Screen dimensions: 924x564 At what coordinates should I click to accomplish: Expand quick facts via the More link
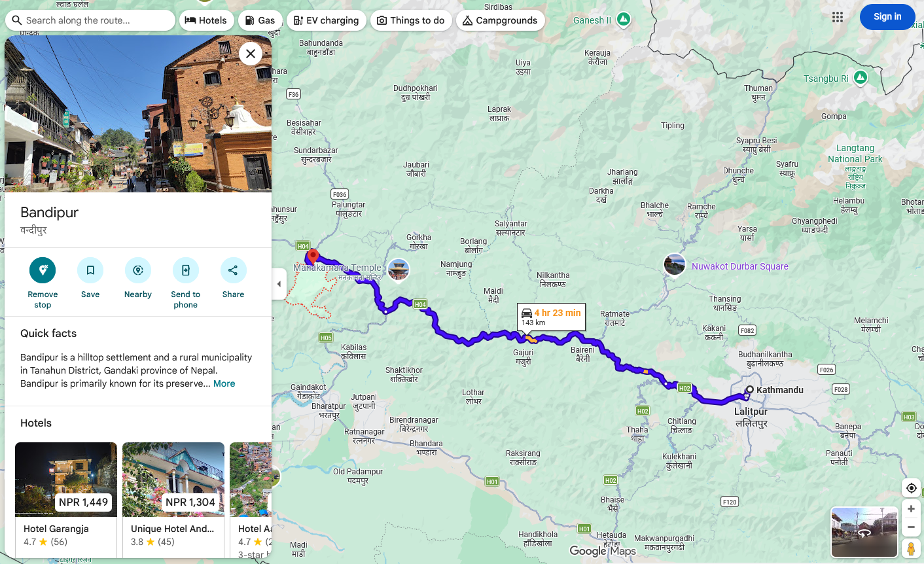[224, 383]
